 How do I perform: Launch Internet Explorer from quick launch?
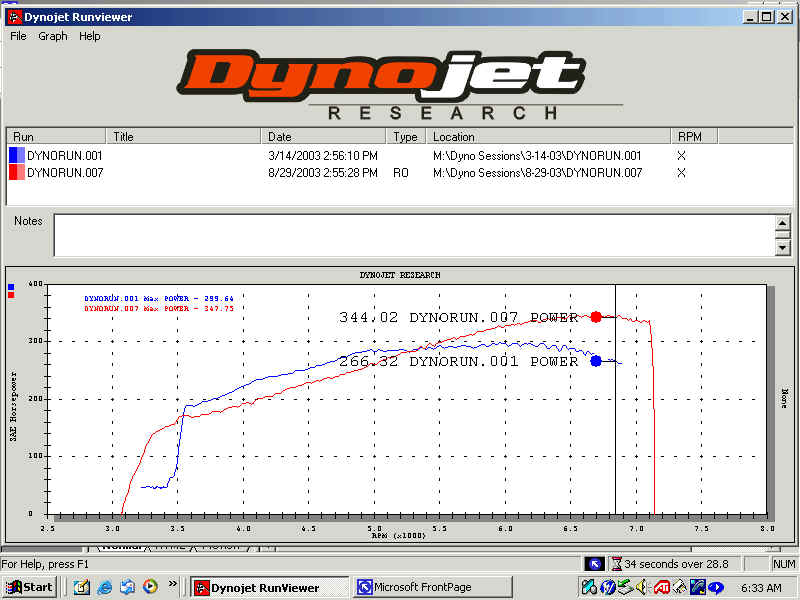coord(105,587)
